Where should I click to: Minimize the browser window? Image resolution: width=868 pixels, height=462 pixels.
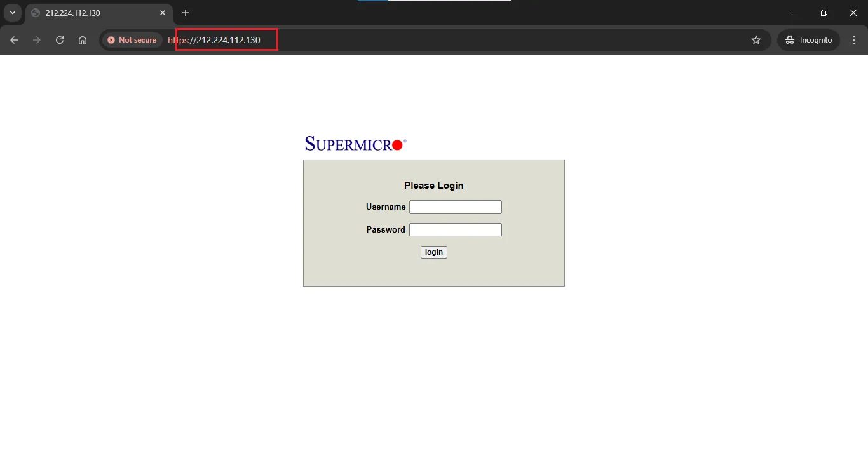coord(794,13)
